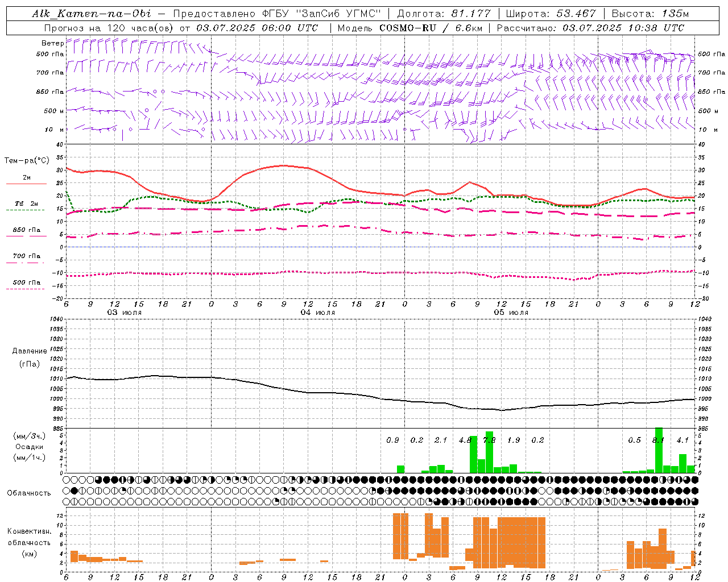Viewport: 728px width, 582px height.
Task: Click the forecast start time 03.07.2025 06:00 UTC
Action: [x=257, y=28]
